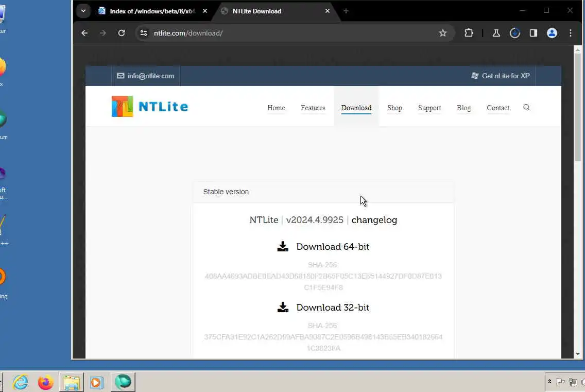The image size is (585, 392).
Task: Click the 64-bit download arrow icon
Action: (283, 246)
